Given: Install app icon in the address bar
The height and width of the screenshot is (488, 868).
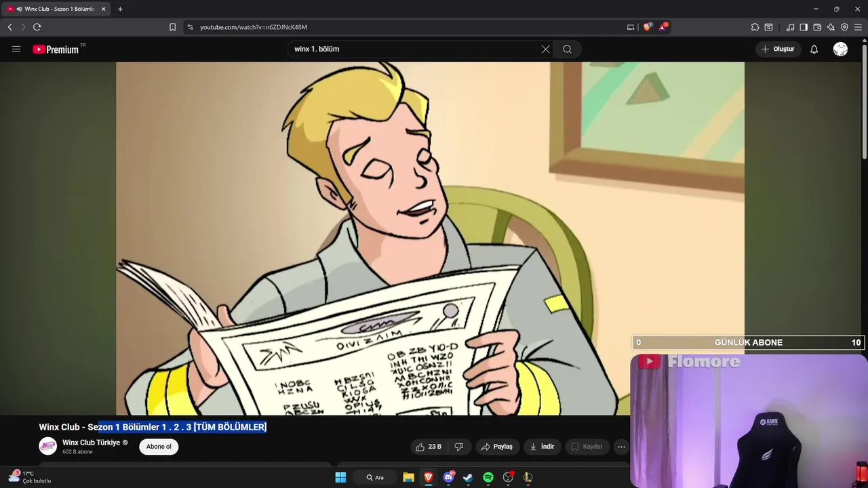Looking at the screenshot, I should click(x=631, y=27).
